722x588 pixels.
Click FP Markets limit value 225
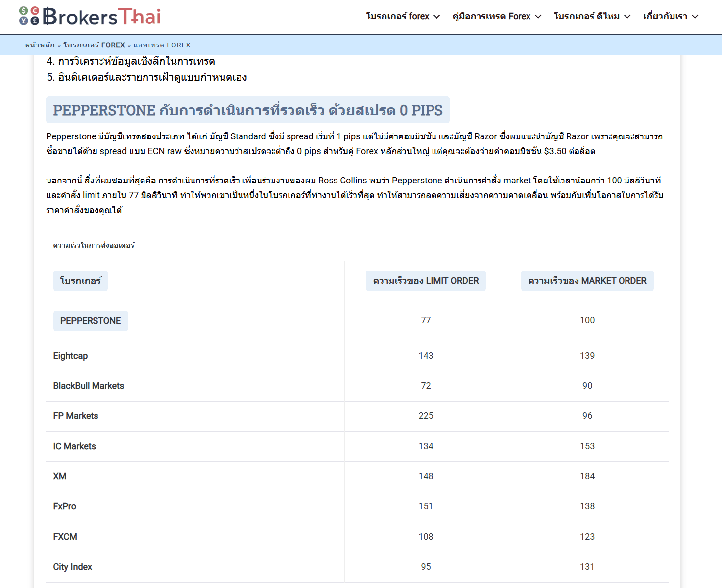pyautogui.click(x=426, y=416)
